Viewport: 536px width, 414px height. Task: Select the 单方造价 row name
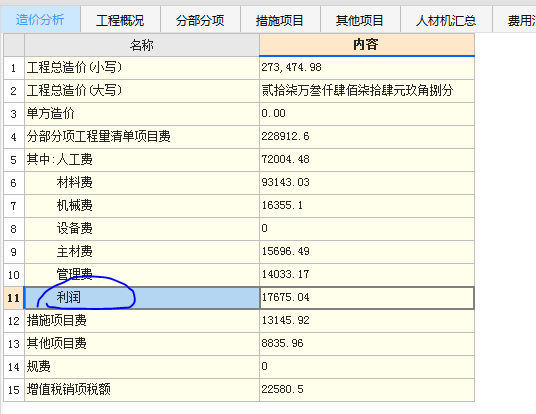point(142,113)
